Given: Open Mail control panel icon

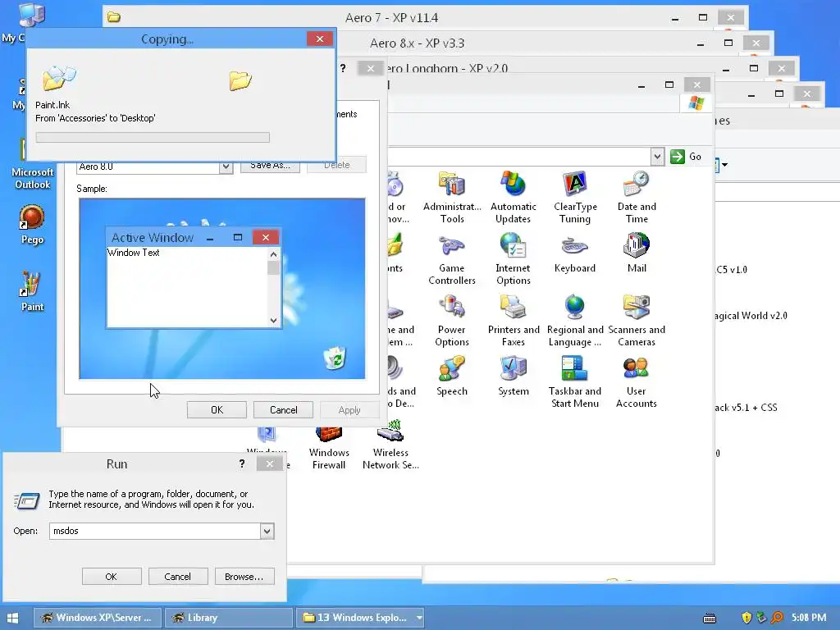Looking at the screenshot, I should (x=637, y=253).
